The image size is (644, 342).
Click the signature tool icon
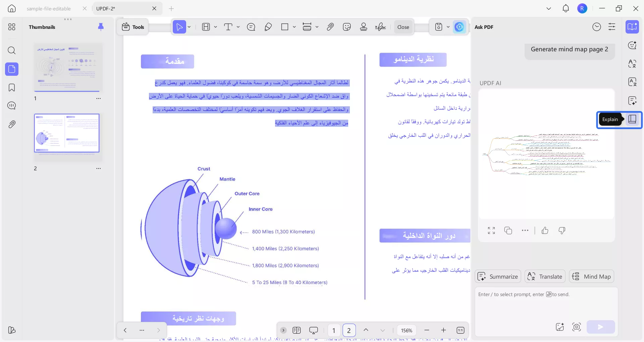click(380, 27)
